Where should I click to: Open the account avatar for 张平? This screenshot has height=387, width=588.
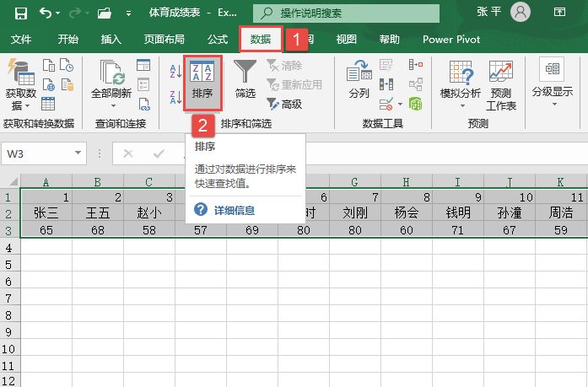(x=521, y=13)
